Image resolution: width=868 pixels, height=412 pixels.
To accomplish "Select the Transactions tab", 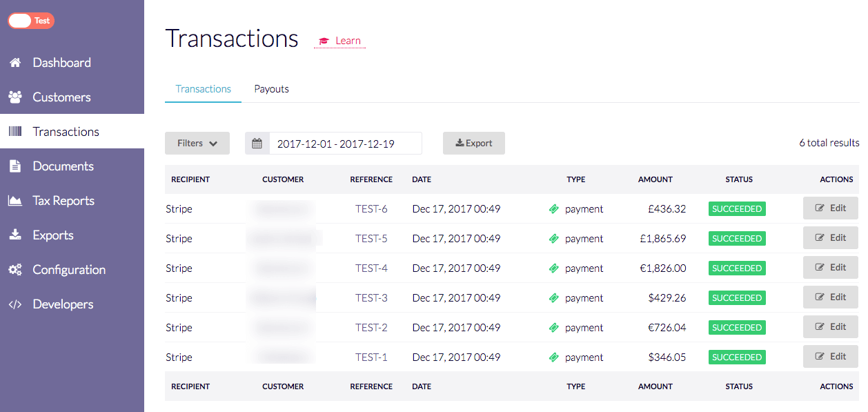I will [x=203, y=89].
